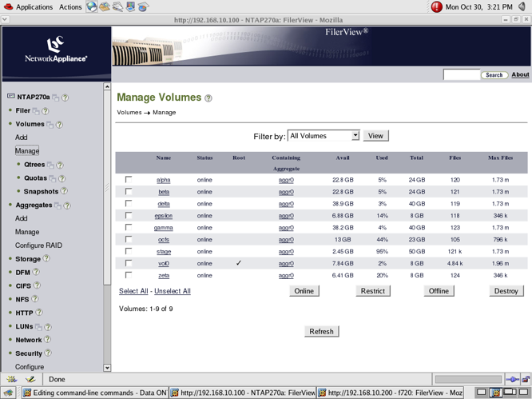This screenshot has width=532, height=399.
Task: Click the Red Hat Applications menu icon
Action: pyautogui.click(x=8, y=6)
